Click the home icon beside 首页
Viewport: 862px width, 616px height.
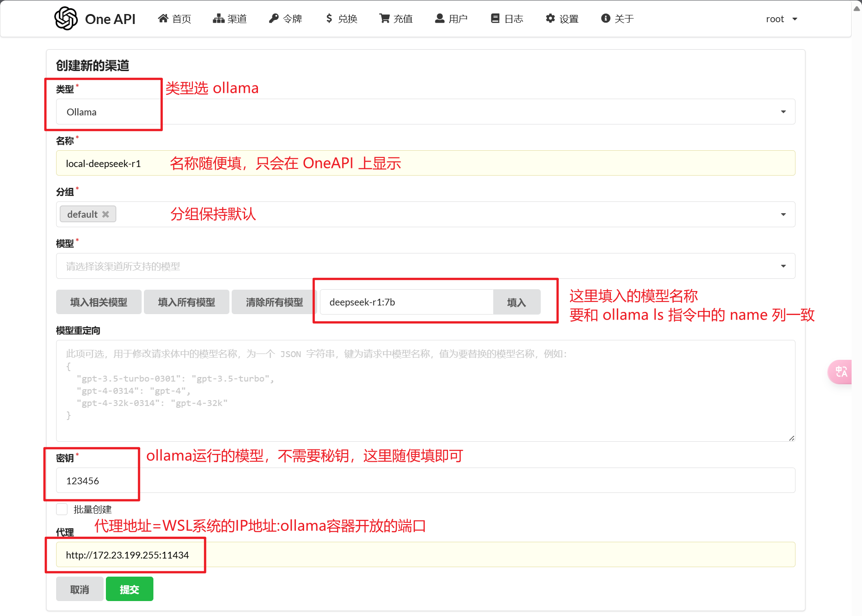point(163,18)
